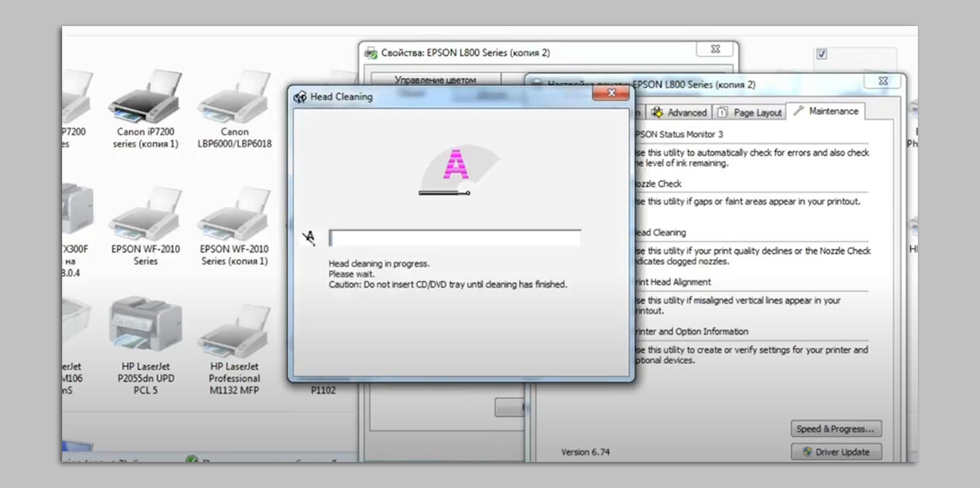The height and width of the screenshot is (488, 980).
Task: Click the Printer and Option Information heading
Action: pyautogui.click(x=691, y=331)
